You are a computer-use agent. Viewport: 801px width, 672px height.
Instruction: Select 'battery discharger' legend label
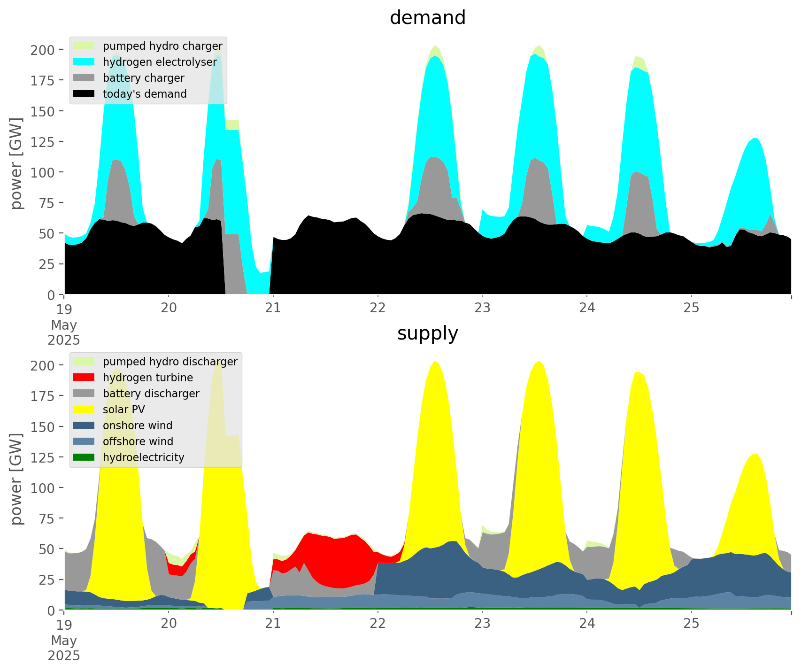[x=151, y=394]
